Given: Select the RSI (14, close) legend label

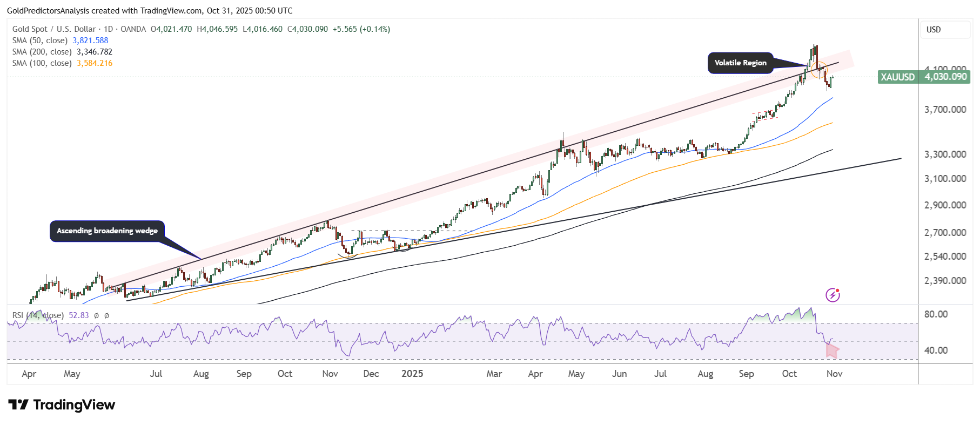Looking at the screenshot, I should tap(38, 315).
